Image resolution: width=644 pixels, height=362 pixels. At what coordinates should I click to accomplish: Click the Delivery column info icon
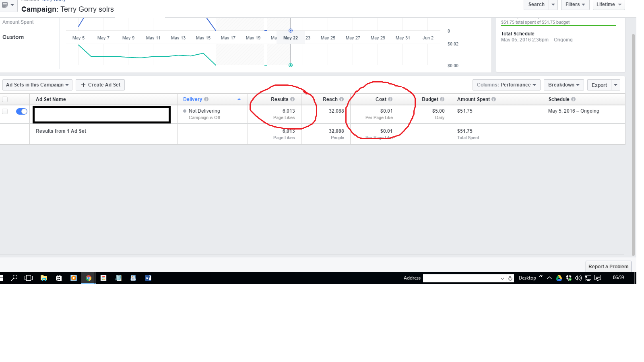click(206, 99)
